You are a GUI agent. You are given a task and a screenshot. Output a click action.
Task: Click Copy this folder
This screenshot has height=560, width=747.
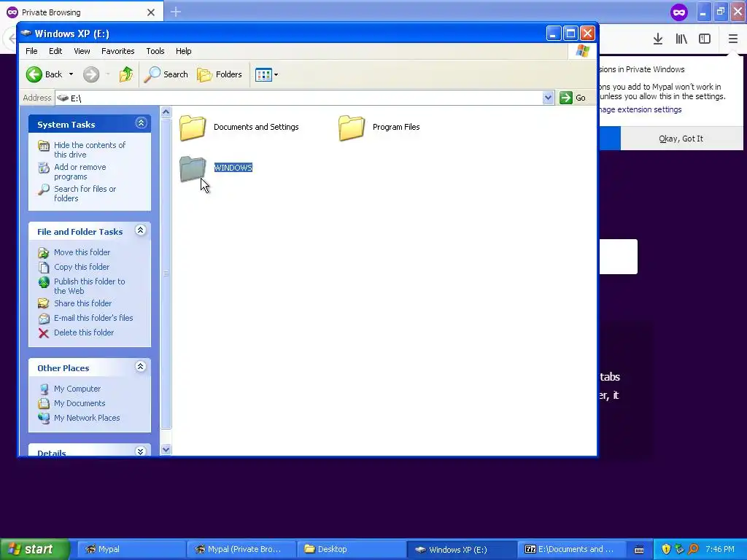(x=82, y=267)
